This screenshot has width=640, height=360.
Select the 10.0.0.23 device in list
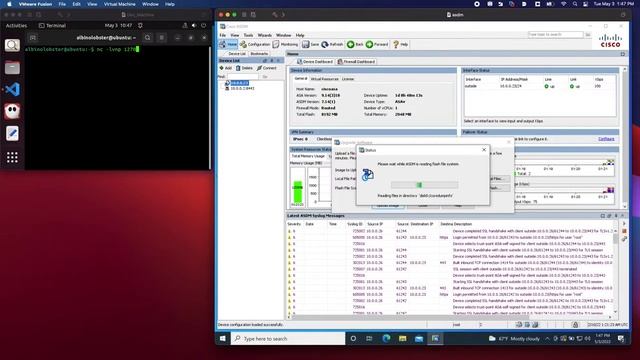coord(240,83)
